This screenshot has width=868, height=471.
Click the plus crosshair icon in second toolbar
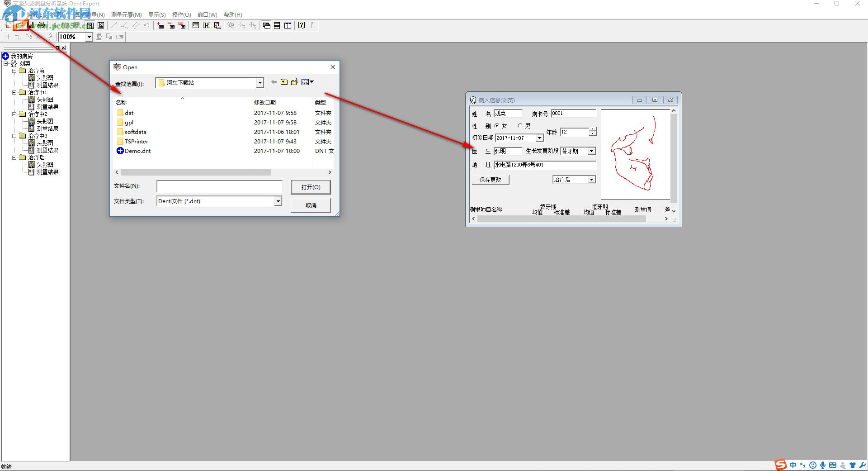point(8,37)
